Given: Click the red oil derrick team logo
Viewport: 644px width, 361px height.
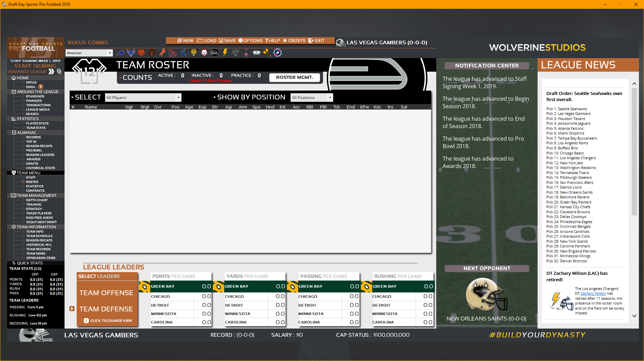Looking at the screenshot, I should click(x=173, y=53).
